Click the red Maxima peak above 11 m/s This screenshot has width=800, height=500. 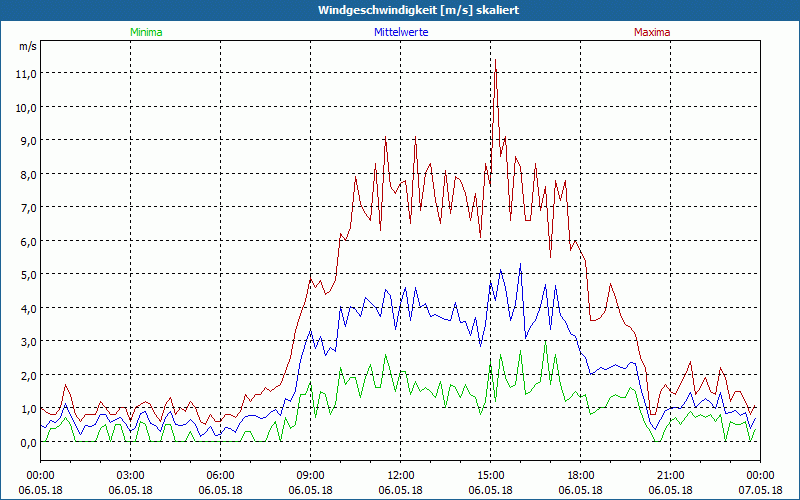click(495, 60)
